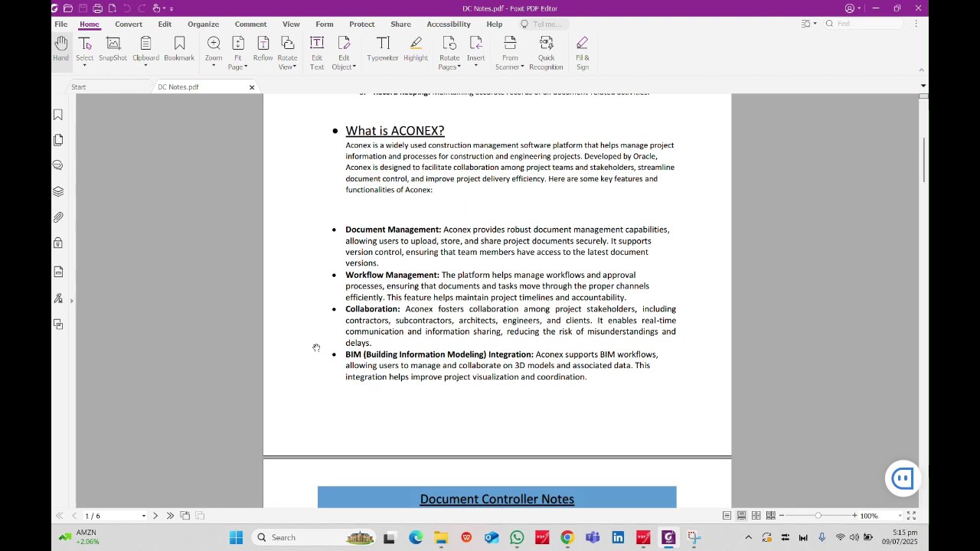980x551 pixels.
Task: Click the Reflow tool
Action: coord(263,48)
